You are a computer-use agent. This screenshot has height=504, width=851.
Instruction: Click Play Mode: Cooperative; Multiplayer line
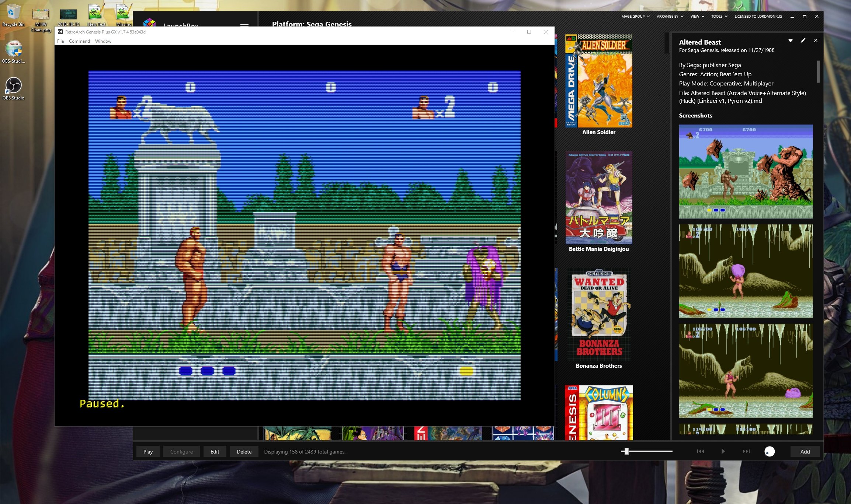coord(726,84)
